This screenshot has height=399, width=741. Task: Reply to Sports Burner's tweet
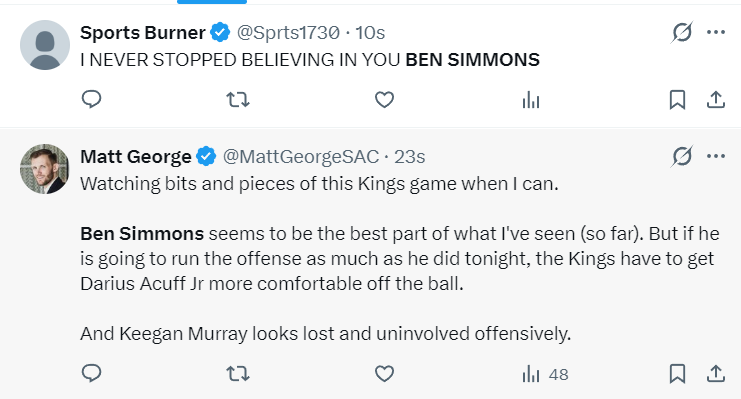(91, 100)
